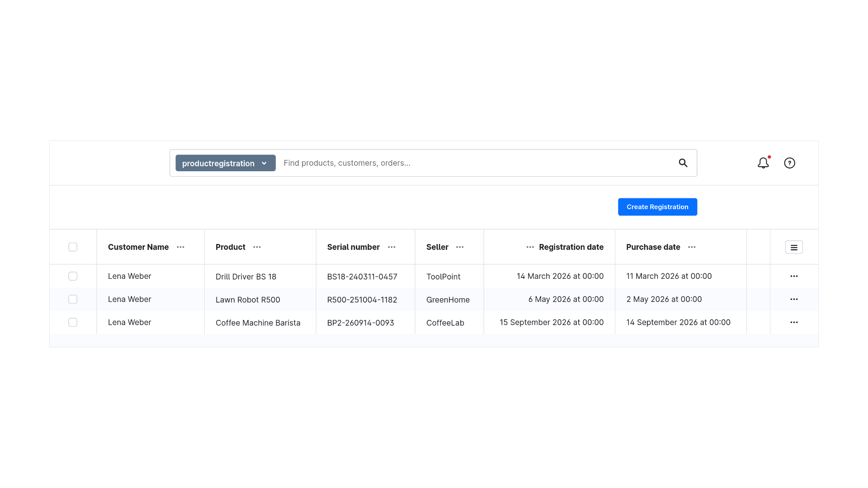Open row actions for Coffee Machine Barista
Image resolution: width=868 pixels, height=488 pixels.
tap(794, 322)
